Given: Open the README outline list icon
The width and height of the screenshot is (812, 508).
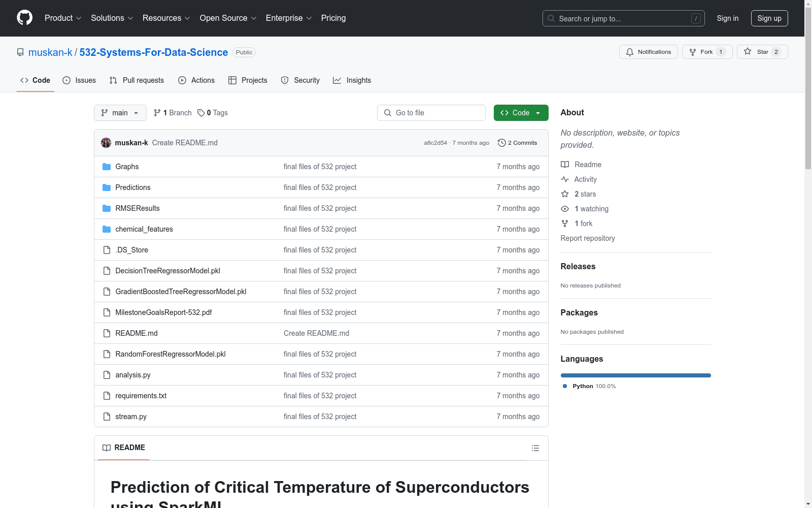Looking at the screenshot, I should tap(535, 448).
